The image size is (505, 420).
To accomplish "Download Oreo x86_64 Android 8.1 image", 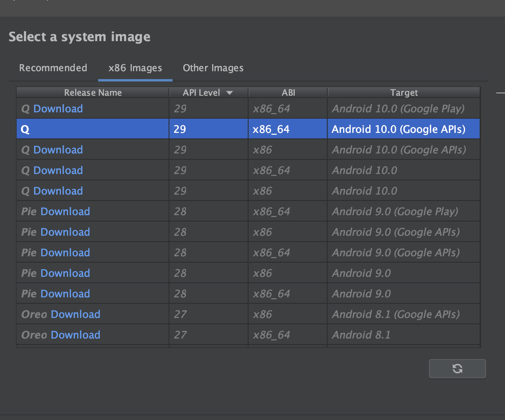I will tap(76, 335).
